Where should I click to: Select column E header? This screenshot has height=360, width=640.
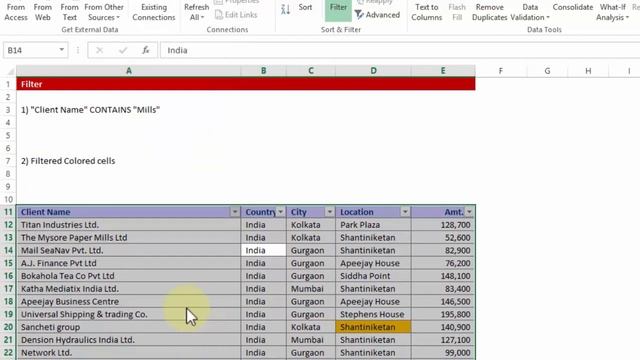click(x=443, y=71)
